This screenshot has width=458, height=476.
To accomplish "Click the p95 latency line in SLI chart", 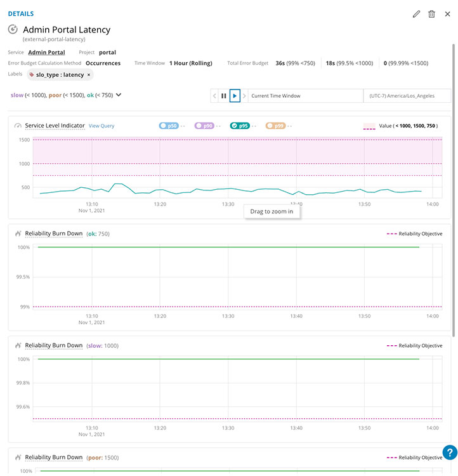I will pos(231,189).
